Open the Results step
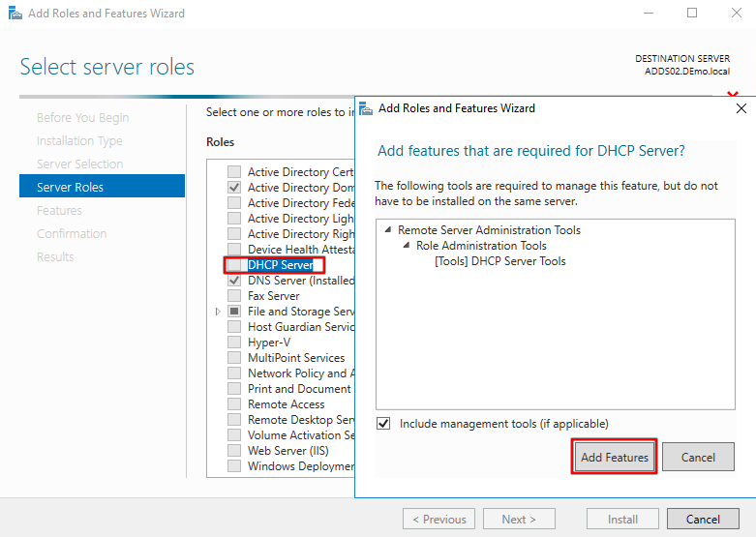This screenshot has height=537, width=756. coord(55,257)
